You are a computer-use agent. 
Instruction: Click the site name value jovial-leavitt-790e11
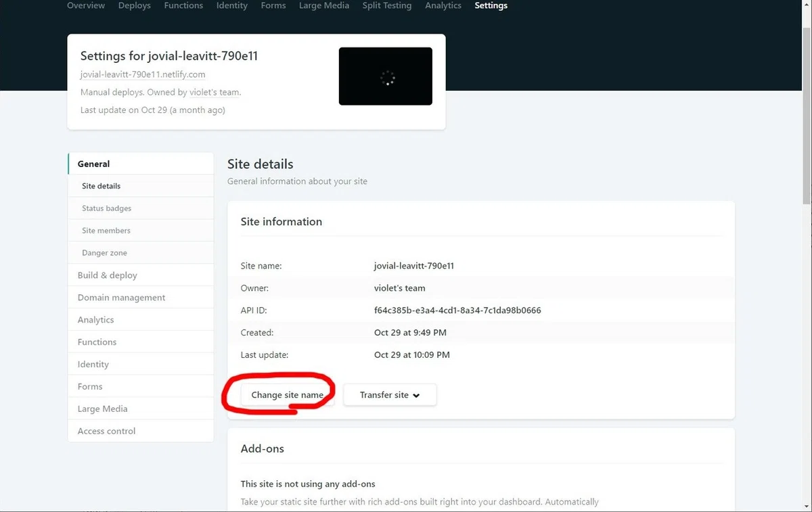[414, 266]
